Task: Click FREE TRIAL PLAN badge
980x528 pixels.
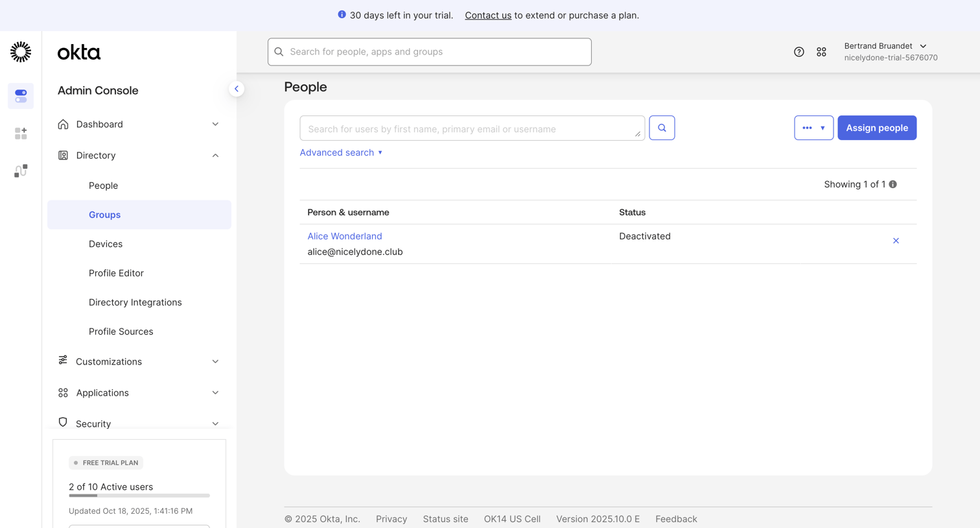Action: click(x=106, y=462)
